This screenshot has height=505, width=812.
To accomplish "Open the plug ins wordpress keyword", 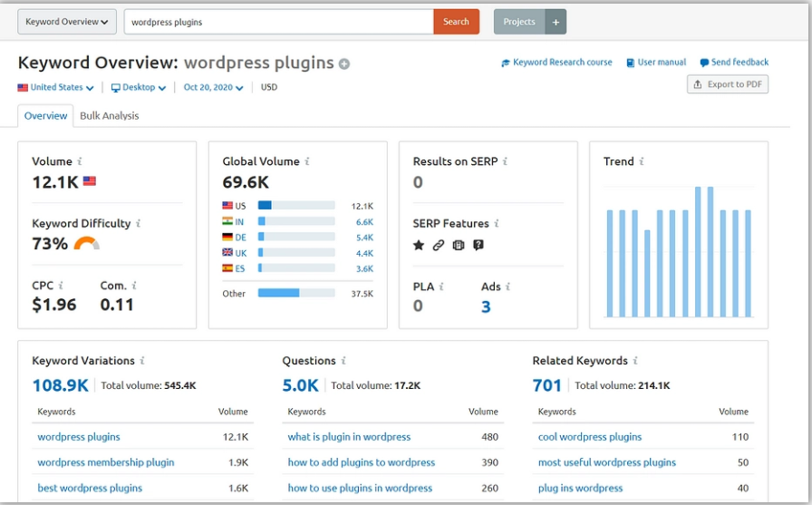I will (x=581, y=488).
